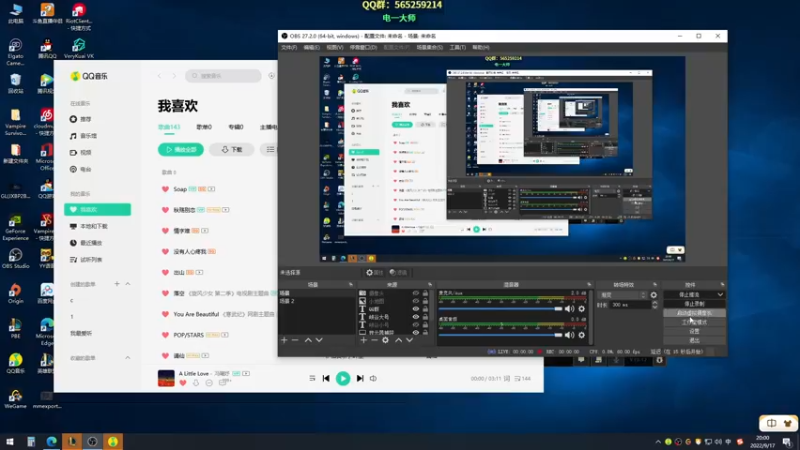This screenshot has height=450, width=800.
Task: Pop out the 场景 dock panel
Action: point(351,285)
